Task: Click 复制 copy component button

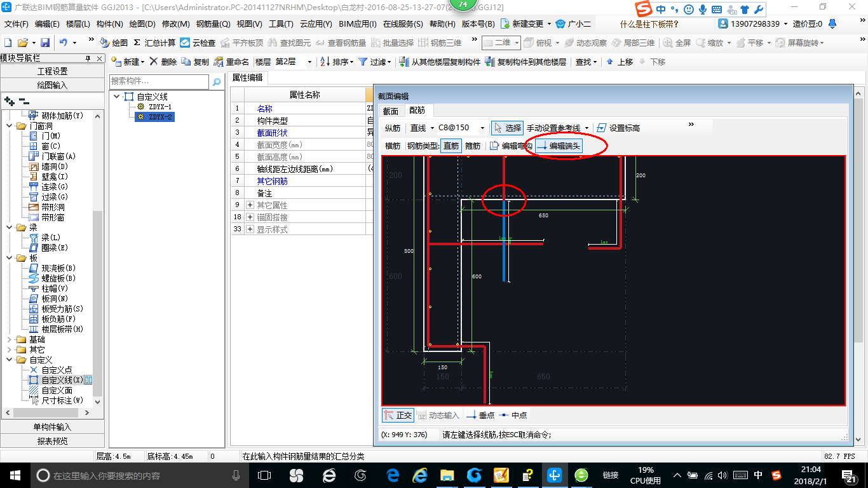Action: pyautogui.click(x=195, y=62)
